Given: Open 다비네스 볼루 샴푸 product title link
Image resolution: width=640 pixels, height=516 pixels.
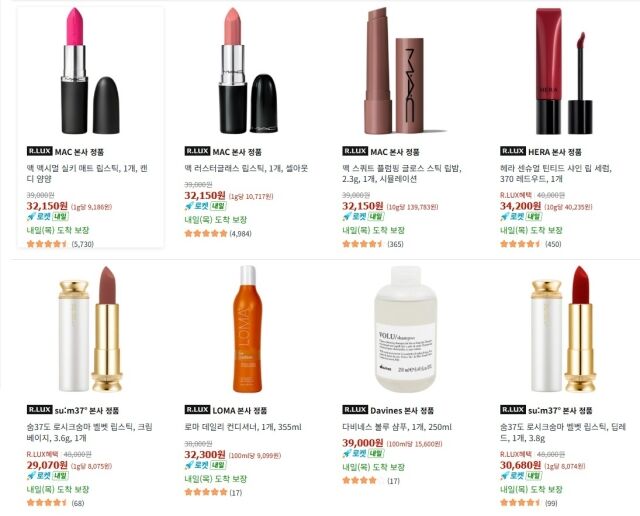Looking at the screenshot, I should tap(397, 427).
